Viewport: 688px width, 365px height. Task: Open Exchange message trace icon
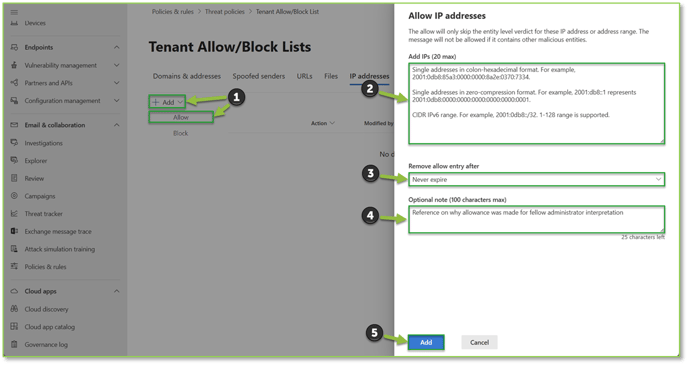point(14,231)
